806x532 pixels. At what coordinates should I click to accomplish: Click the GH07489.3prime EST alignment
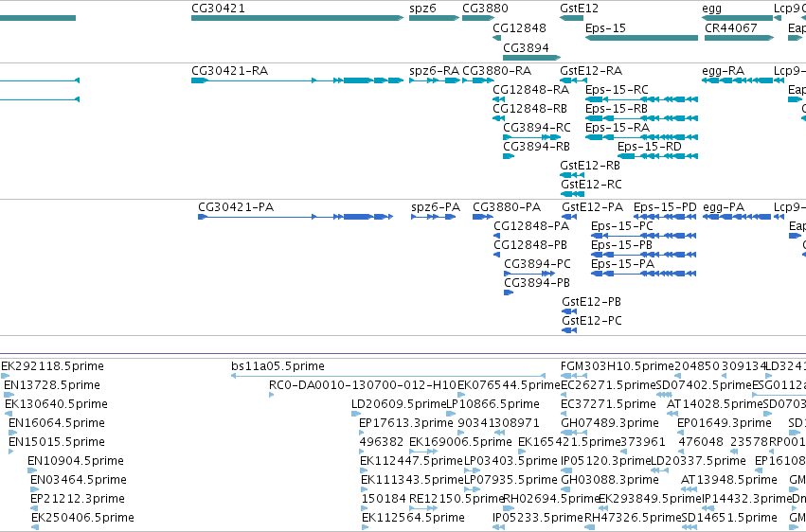(x=573, y=433)
